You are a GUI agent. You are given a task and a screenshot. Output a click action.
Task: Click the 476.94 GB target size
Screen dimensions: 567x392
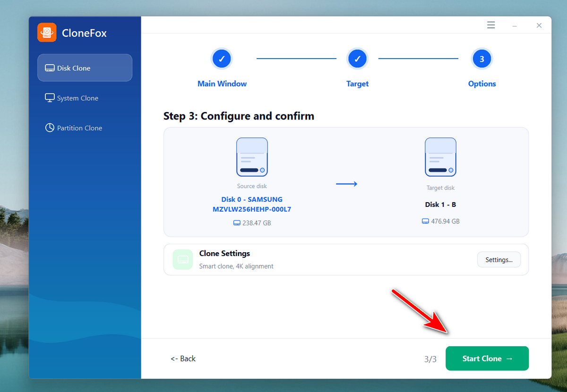pyautogui.click(x=441, y=221)
